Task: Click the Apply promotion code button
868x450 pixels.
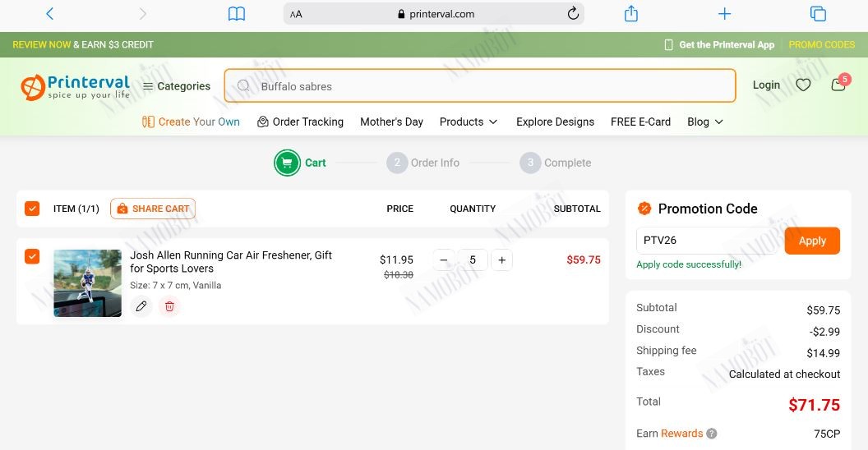Action: pyautogui.click(x=812, y=241)
